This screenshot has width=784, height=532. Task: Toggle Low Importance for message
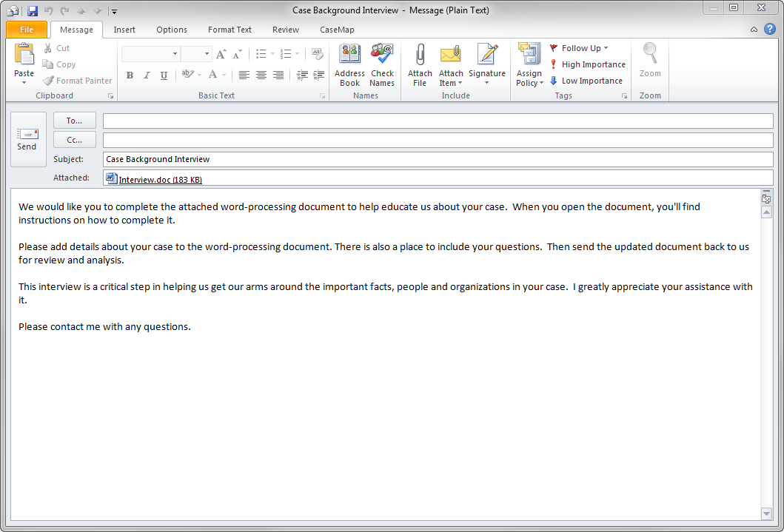tap(586, 81)
